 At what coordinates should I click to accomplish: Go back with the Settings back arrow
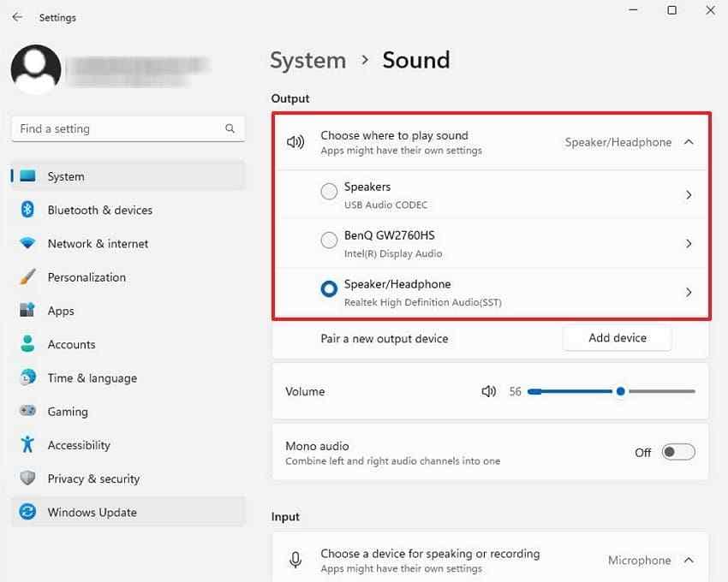click(17, 17)
